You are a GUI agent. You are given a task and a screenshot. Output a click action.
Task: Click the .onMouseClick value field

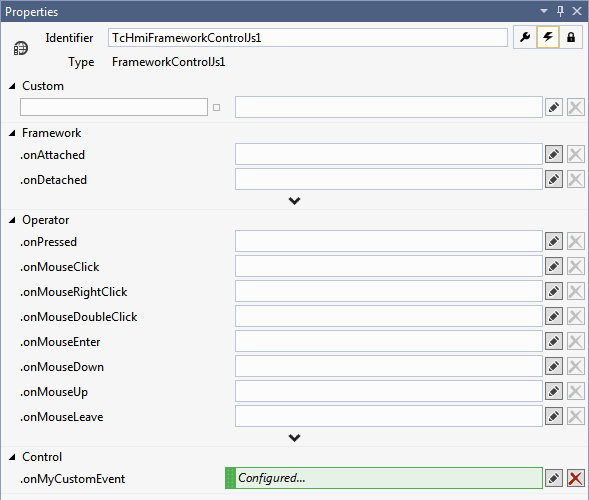(389, 266)
